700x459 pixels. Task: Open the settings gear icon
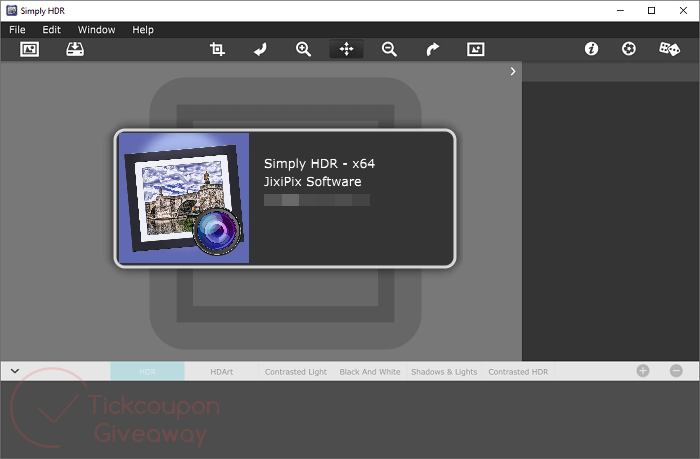(629, 49)
